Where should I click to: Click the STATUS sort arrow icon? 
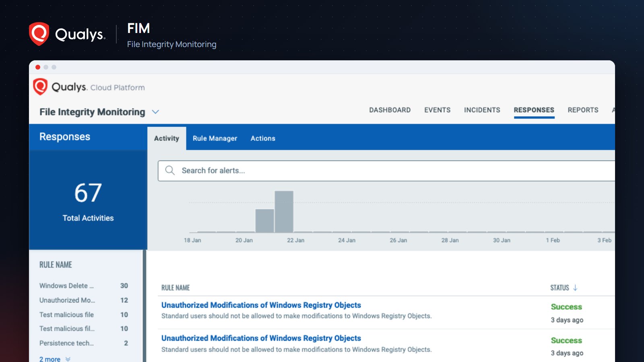575,288
